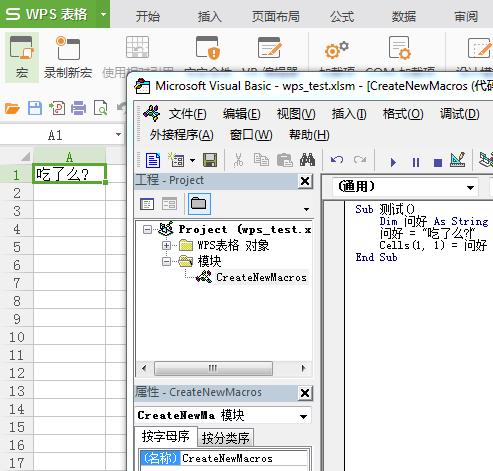Click the pause (break) button in VB toolbar
This screenshot has height=471, width=493.
click(x=416, y=162)
